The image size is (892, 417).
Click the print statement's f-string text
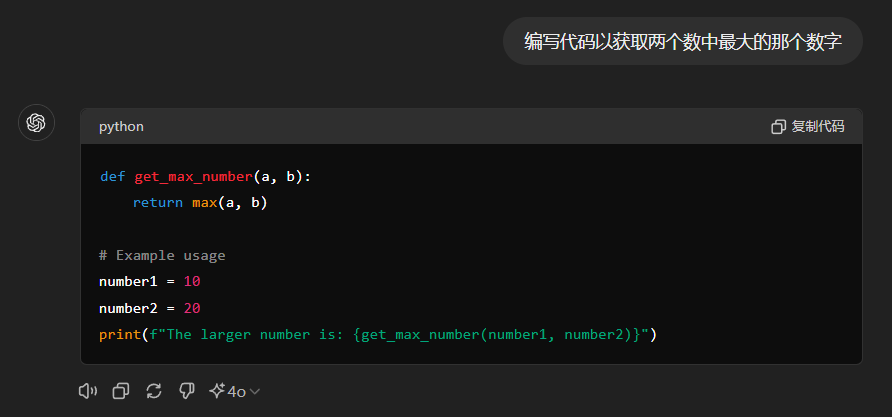[400, 334]
